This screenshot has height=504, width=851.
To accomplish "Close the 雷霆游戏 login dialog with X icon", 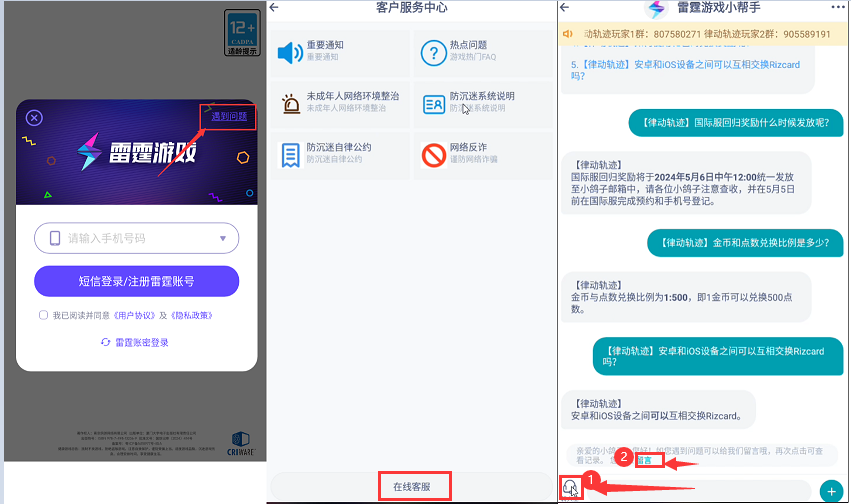I will tap(34, 118).
